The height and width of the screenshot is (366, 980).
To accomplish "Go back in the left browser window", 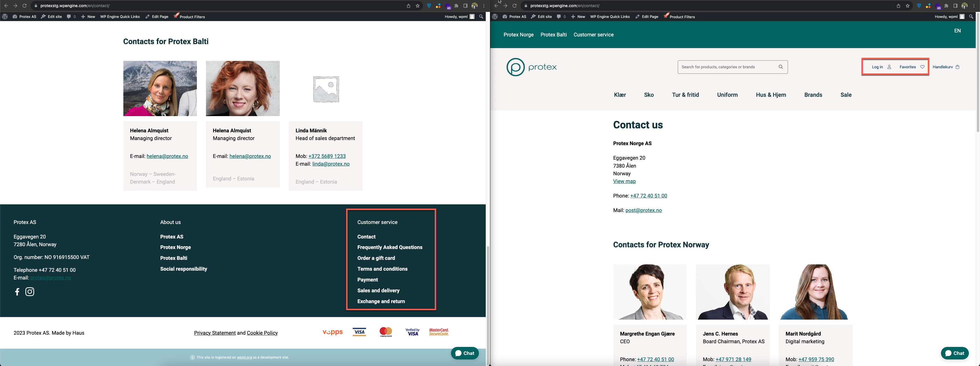I will [6, 6].
